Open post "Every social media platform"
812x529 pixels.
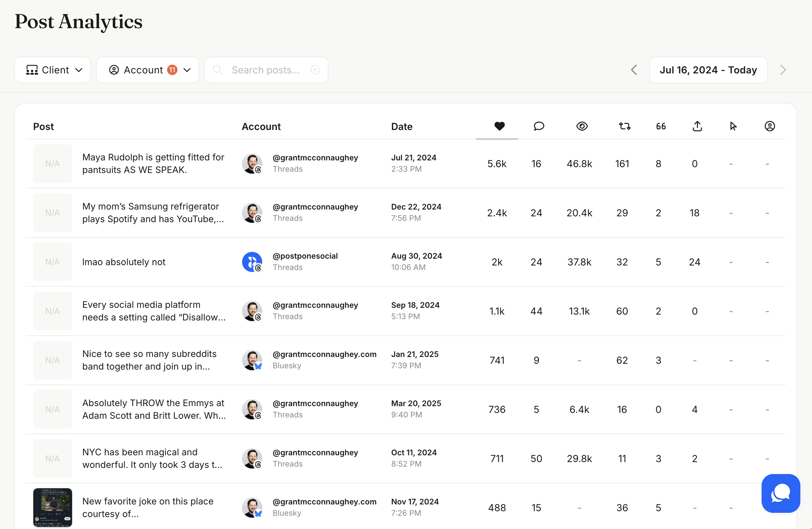point(154,311)
